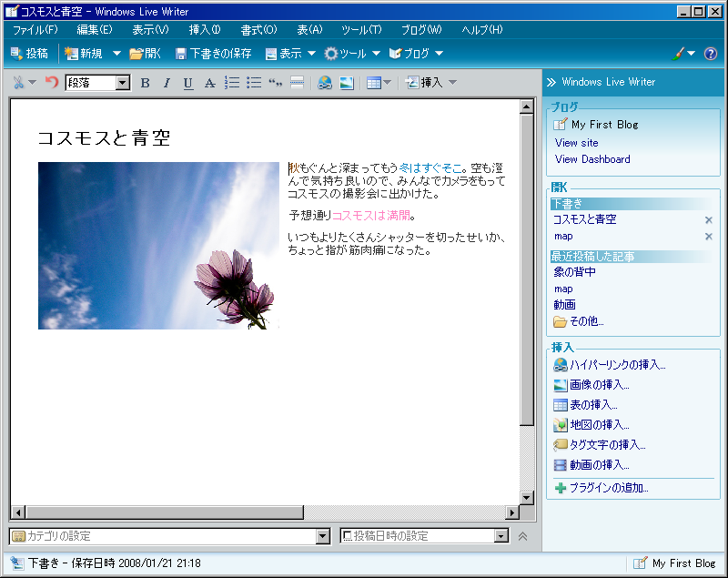Click the folder icon その他... link
Viewport: 728px width, 578px height.
click(579, 321)
